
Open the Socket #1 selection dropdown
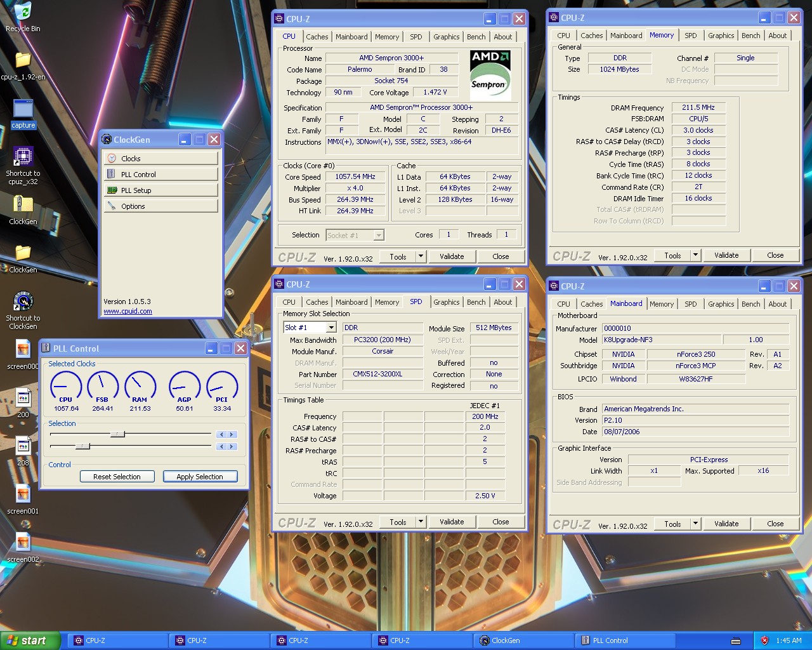(x=379, y=235)
